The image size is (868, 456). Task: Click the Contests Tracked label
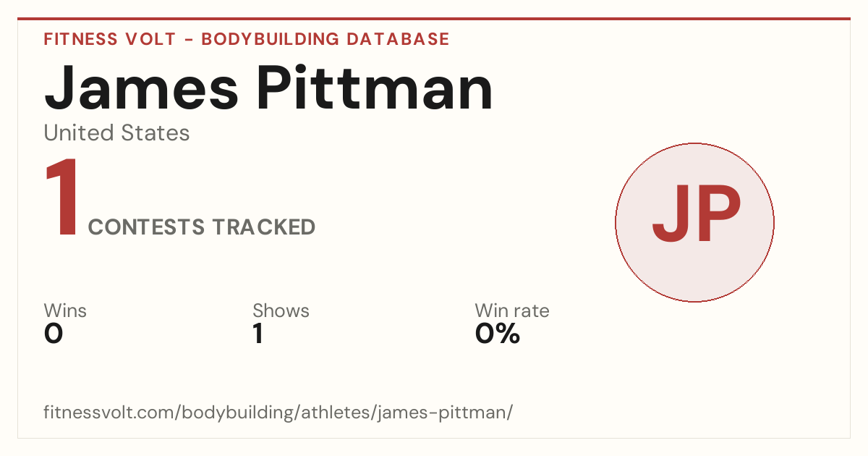(202, 227)
